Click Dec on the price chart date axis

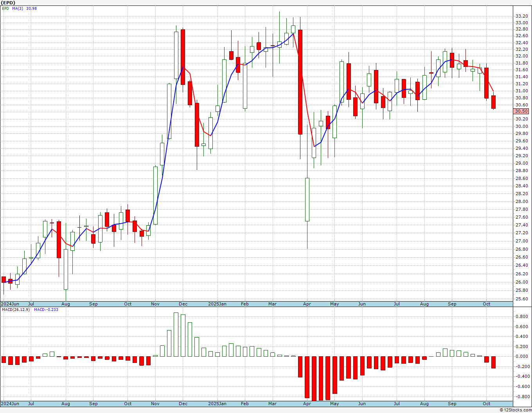point(183,304)
